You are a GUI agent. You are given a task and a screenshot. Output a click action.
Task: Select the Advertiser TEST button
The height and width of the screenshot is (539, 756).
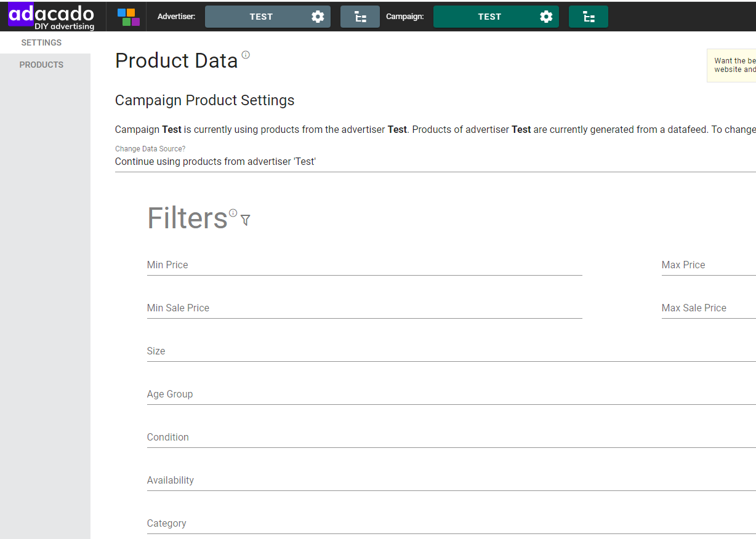tap(268, 17)
